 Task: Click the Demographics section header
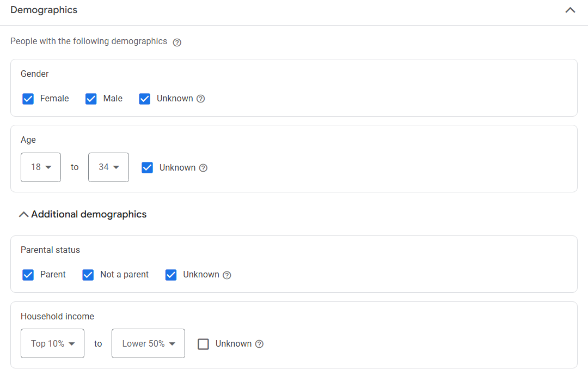click(44, 10)
